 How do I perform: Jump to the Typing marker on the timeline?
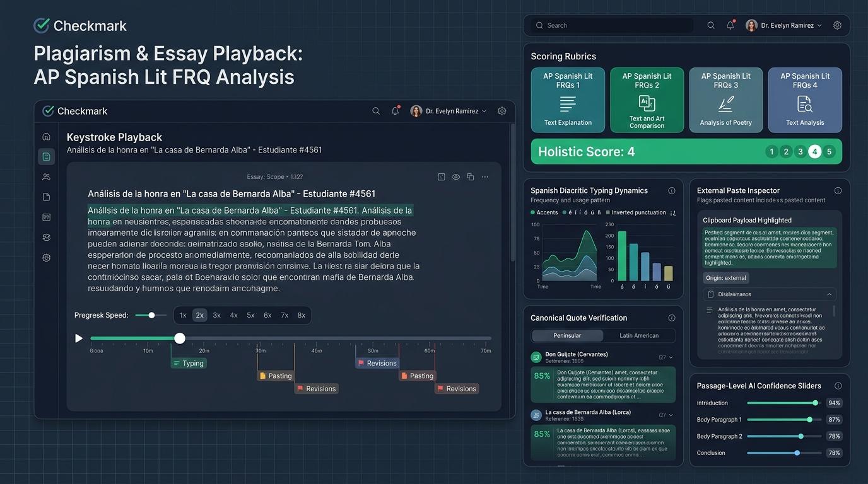(189, 363)
